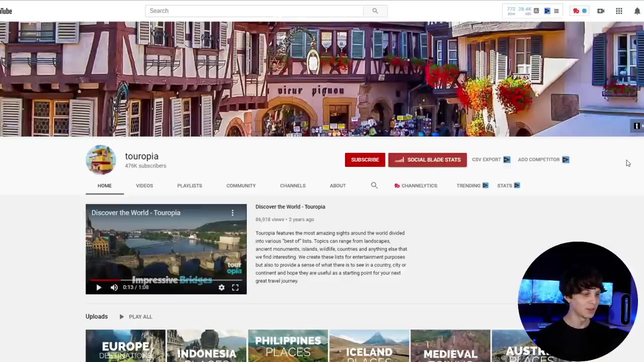
Task: Click the 86,918 views text
Action: coord(270,220)
